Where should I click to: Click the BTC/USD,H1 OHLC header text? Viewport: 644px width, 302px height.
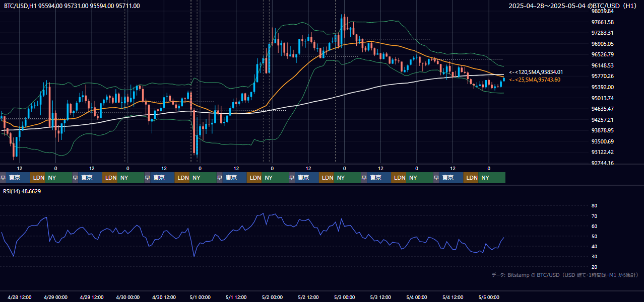point(72,6)
